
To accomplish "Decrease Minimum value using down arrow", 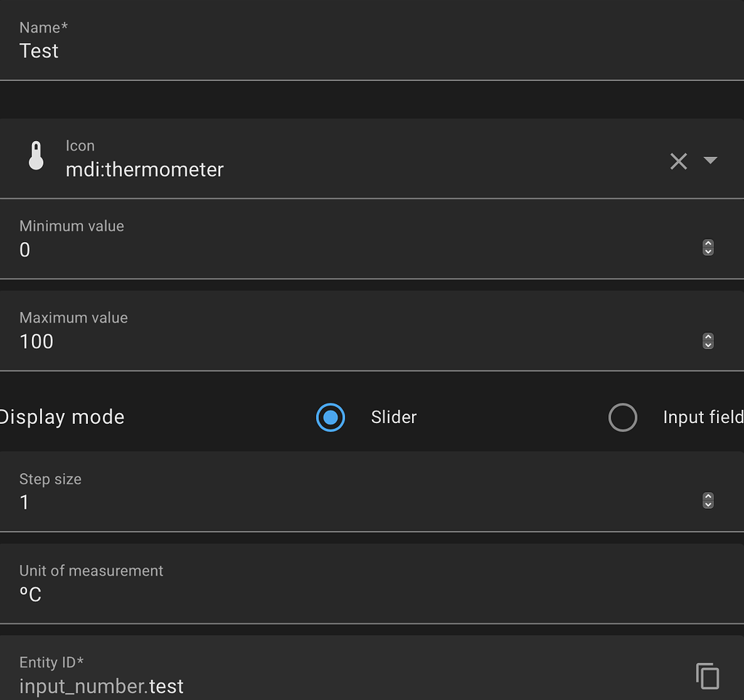I will [x=708, y=252].
